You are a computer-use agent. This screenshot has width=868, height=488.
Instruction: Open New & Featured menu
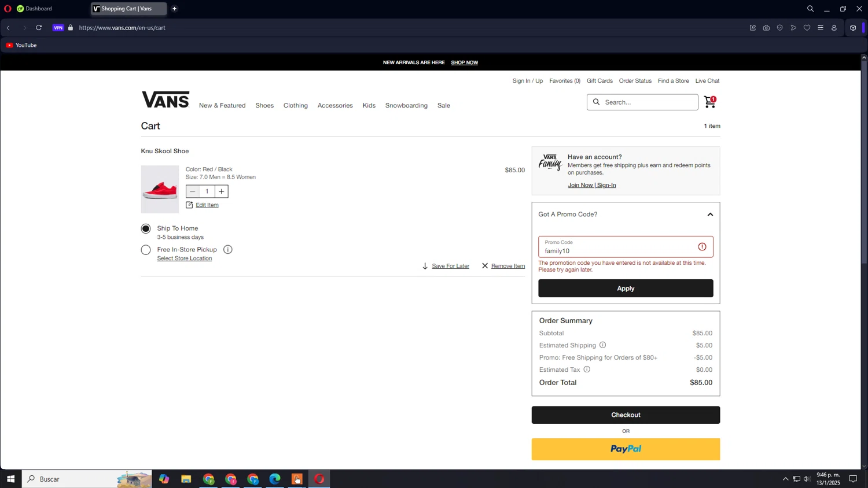[x=222, y=106]
